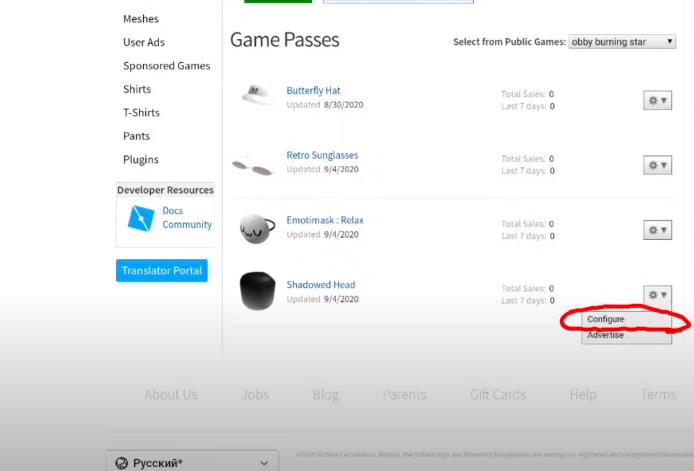Open the Community developer resource link
This screenshot has width=694, height=471.
click(x=187, y=224)
